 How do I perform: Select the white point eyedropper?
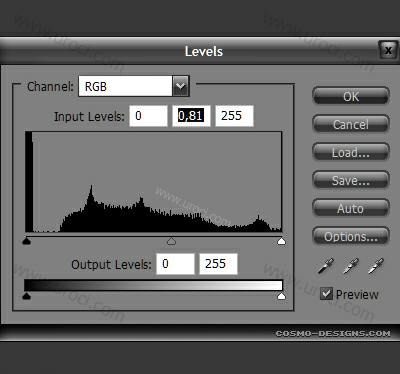click(376, 266)
